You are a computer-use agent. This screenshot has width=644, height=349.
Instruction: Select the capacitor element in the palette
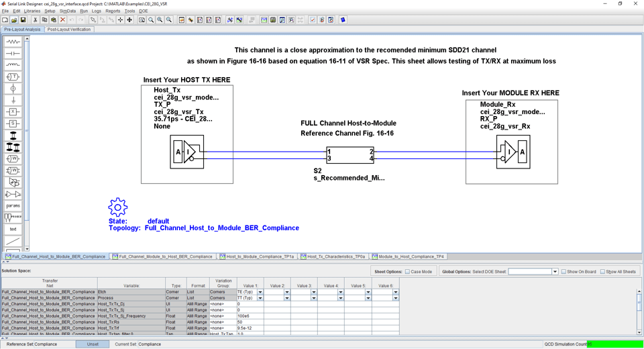coord(13,54)
